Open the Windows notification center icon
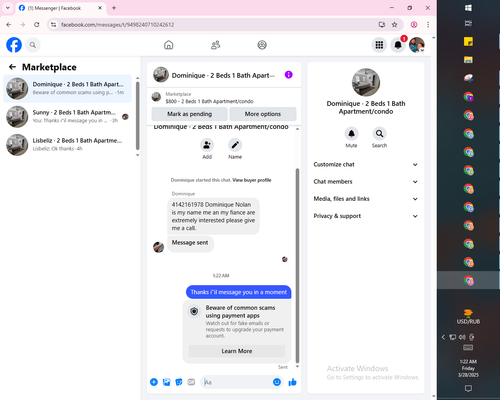The width and height of the screenshot is (500, 400). tap(468, 388)
